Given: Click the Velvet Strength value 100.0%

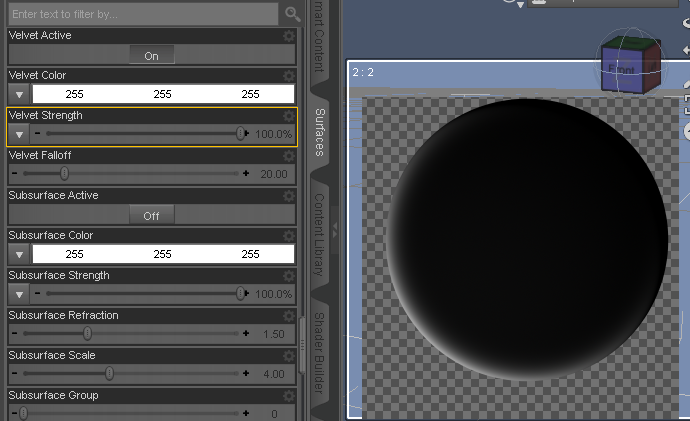Looking at the screenshot, I should (273, 134).
